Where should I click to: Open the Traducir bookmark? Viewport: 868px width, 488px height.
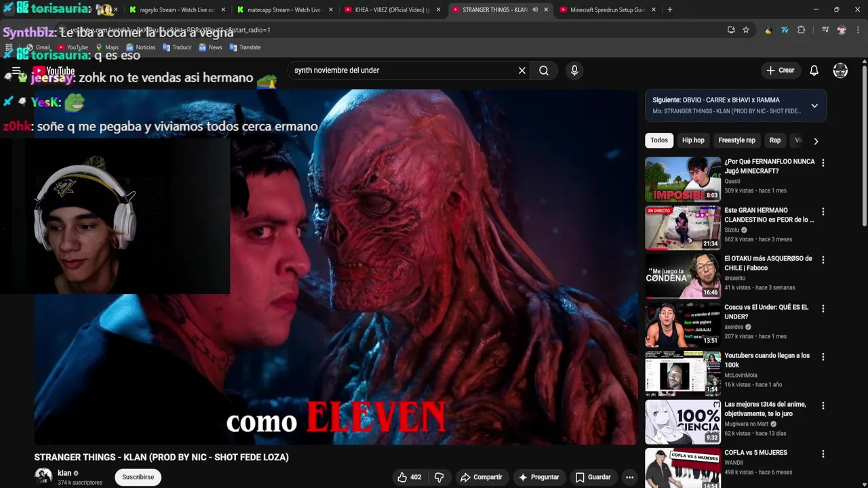pos(176,47)
